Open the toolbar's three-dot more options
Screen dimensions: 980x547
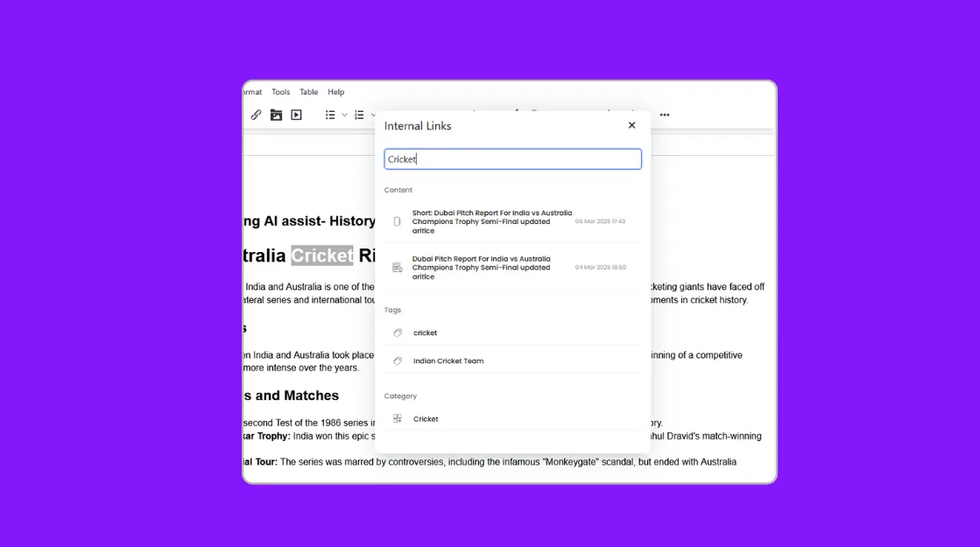(665, 115)
